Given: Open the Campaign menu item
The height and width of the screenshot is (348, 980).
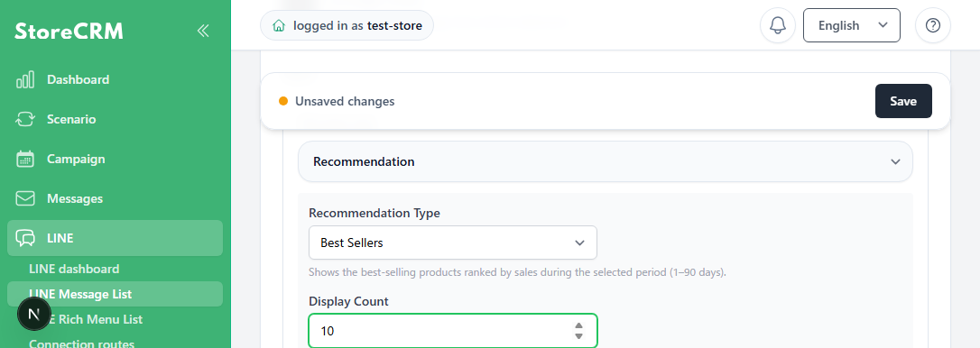Looking at the screenshot, I should click(115, 159).
